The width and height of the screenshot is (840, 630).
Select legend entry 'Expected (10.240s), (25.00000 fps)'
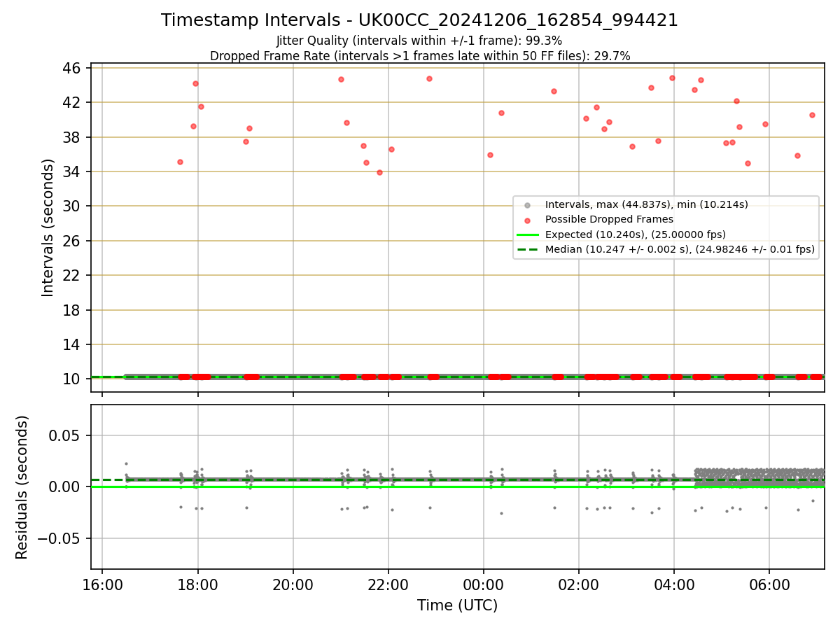(635, 234)
